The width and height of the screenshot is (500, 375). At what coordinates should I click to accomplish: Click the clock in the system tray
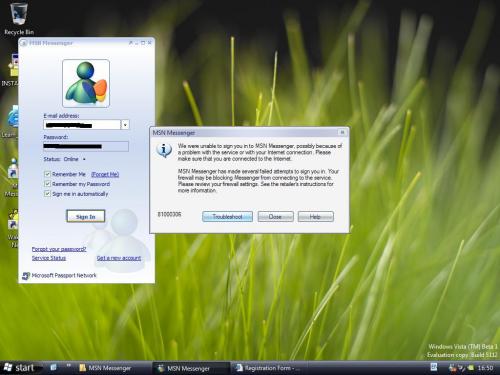coord(485,368)
